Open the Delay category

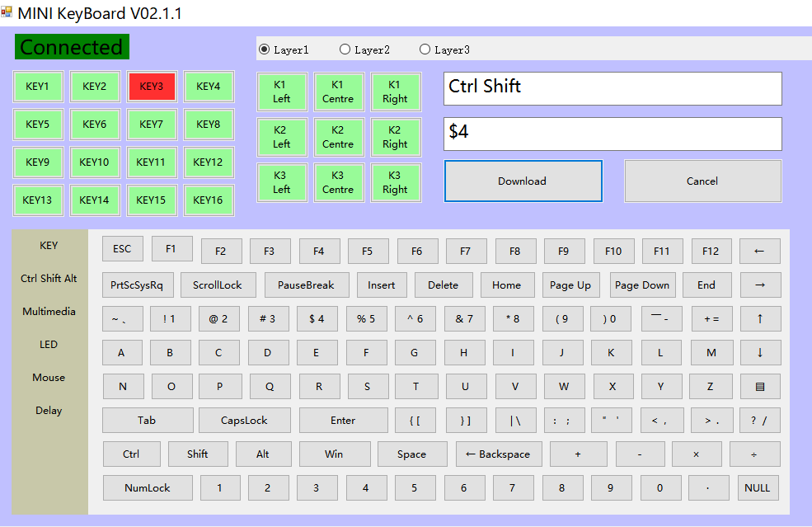pos(49,411)
